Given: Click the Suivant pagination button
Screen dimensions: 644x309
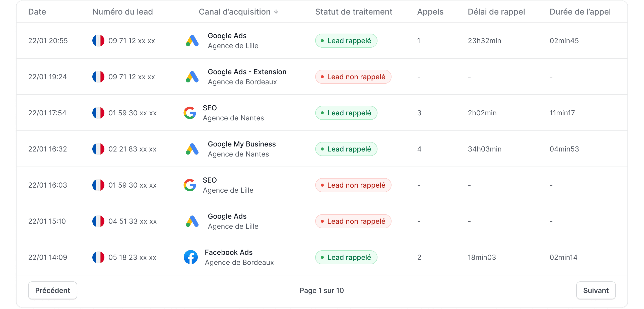Looking at the screenshot, I should (x=596, y=290).
